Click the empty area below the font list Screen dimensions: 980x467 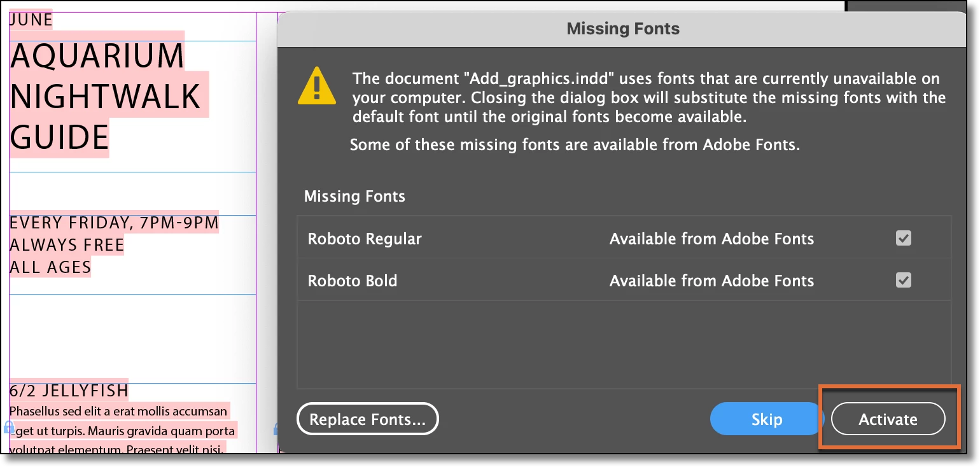(x=624, y=344)
